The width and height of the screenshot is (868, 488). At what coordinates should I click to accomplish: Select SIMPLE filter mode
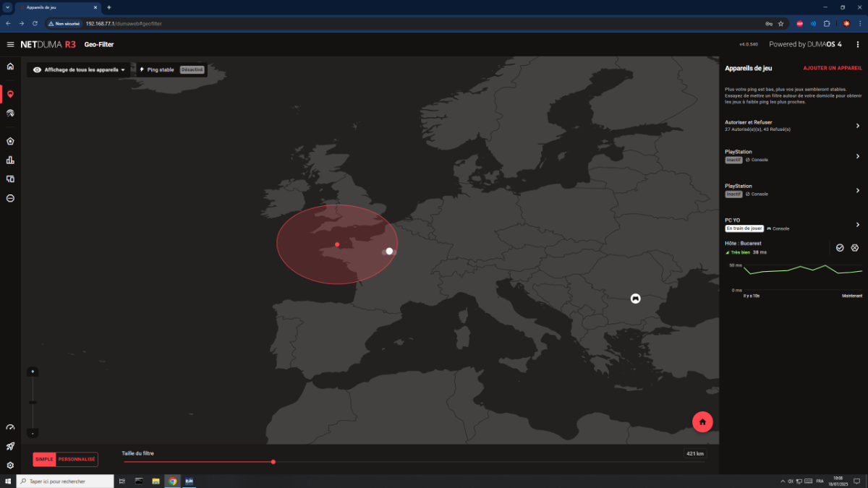[45, 459]
